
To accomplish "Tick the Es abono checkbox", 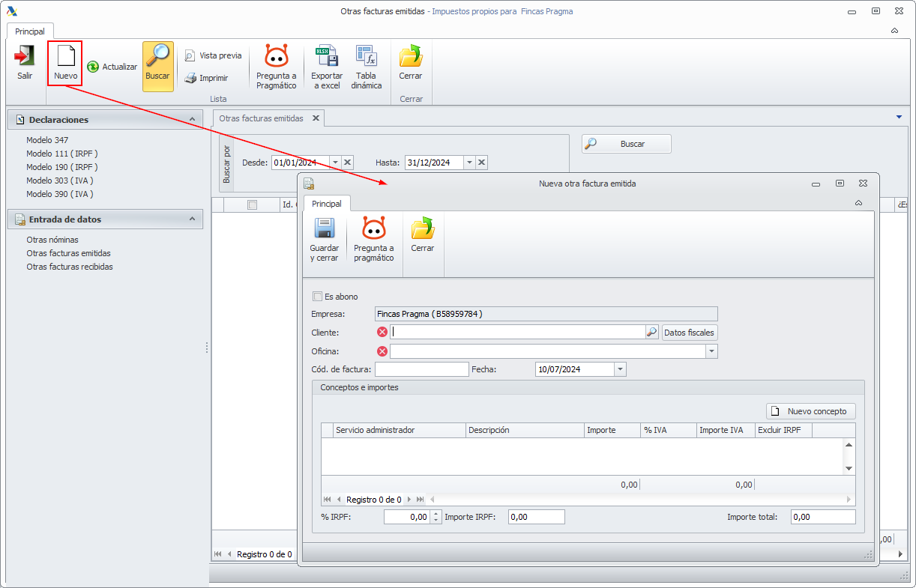I will [x=318, y=297].
